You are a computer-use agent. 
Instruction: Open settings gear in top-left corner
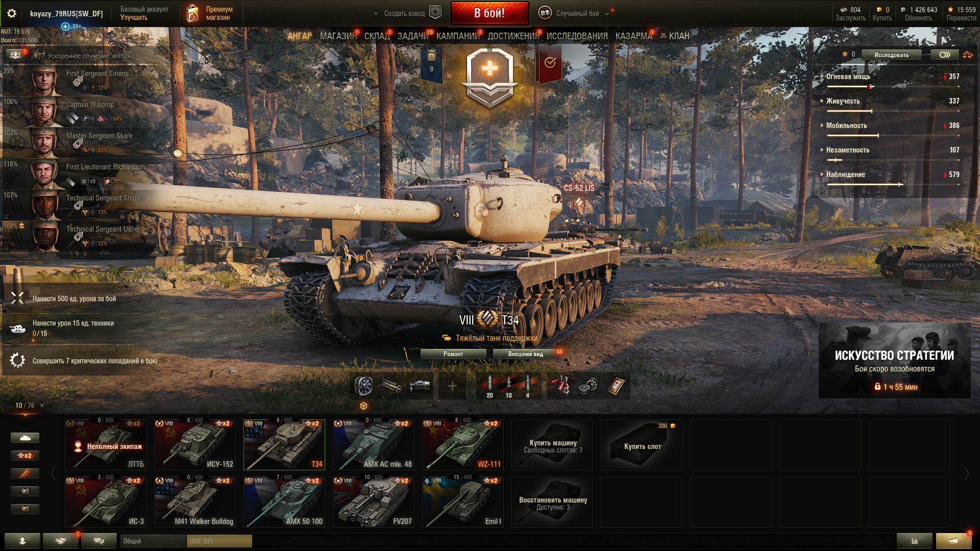pyautogui.click(x=12, y=14)
